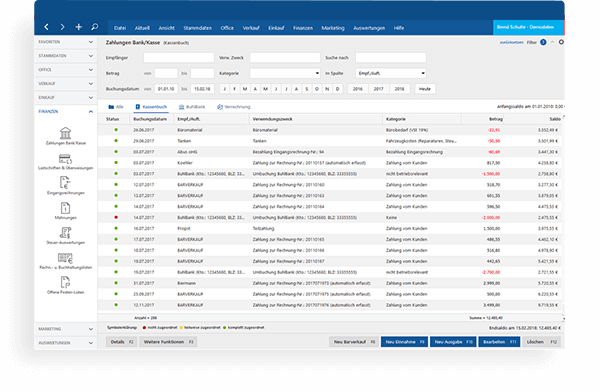The height and width of the screenshot is (392, 600).
Task: Open Offene Posten-Listen sidebar icon
Action: [x=65, y=282]
